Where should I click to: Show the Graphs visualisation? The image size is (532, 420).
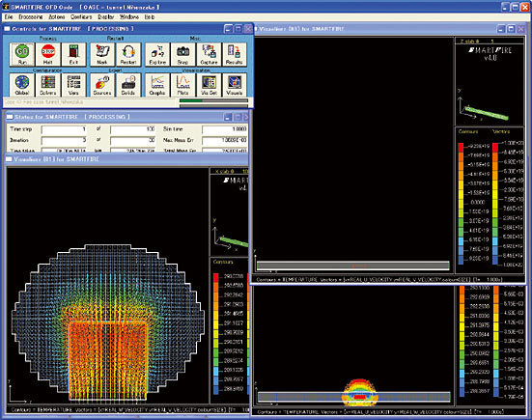click(157, 85)
